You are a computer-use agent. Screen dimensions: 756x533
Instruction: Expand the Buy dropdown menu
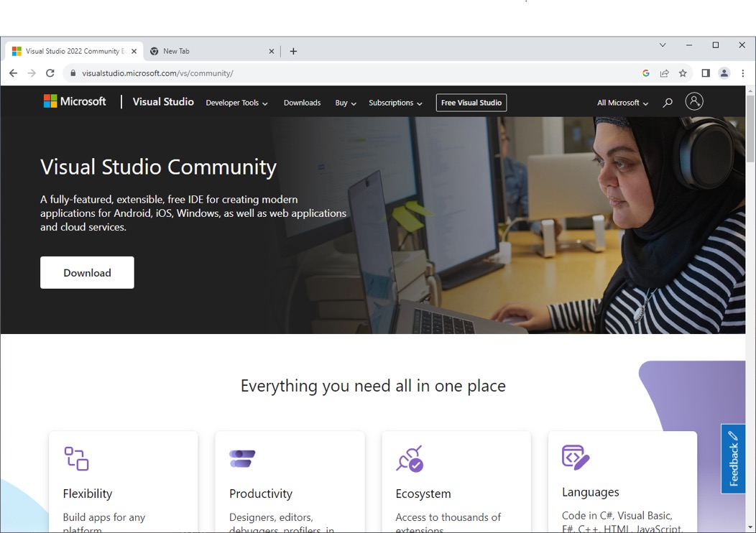point(346,103)
